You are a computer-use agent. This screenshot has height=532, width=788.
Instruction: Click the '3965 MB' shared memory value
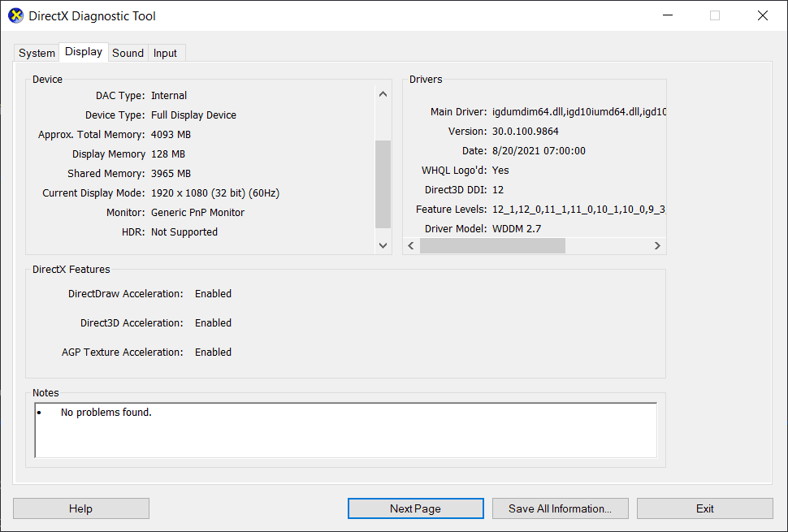pyautogui.click(x=171, y=174)
